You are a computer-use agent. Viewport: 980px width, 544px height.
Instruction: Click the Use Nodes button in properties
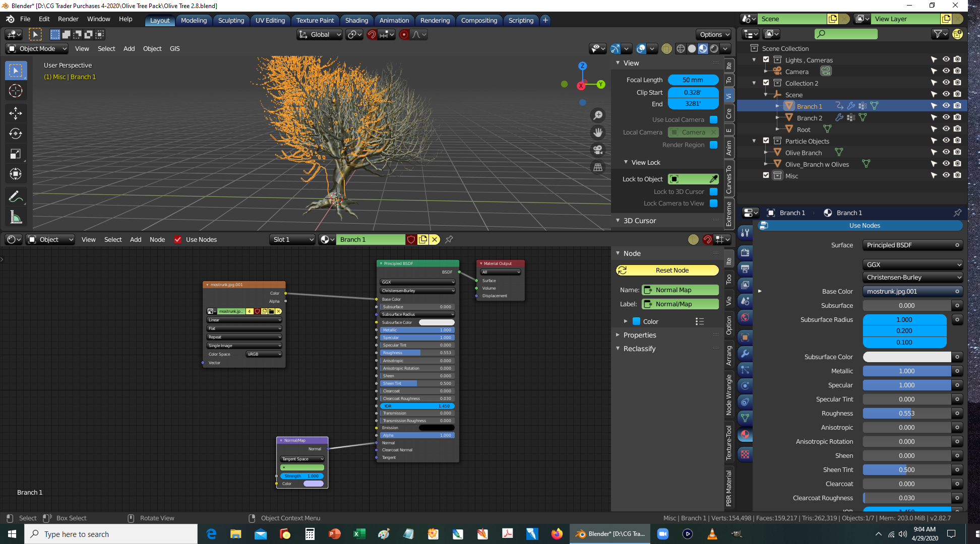coord(864,225)
